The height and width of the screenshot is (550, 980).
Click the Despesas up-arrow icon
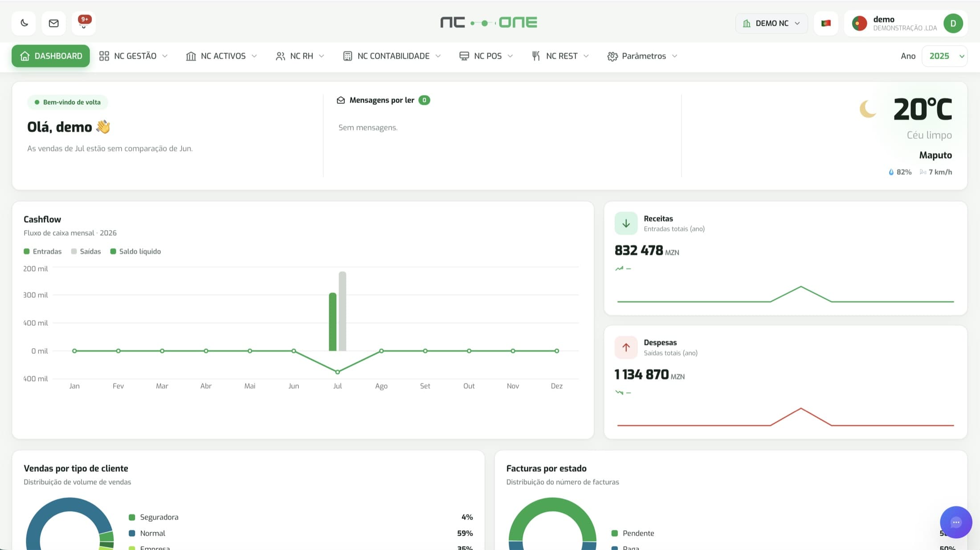click(x=626, y=347)
